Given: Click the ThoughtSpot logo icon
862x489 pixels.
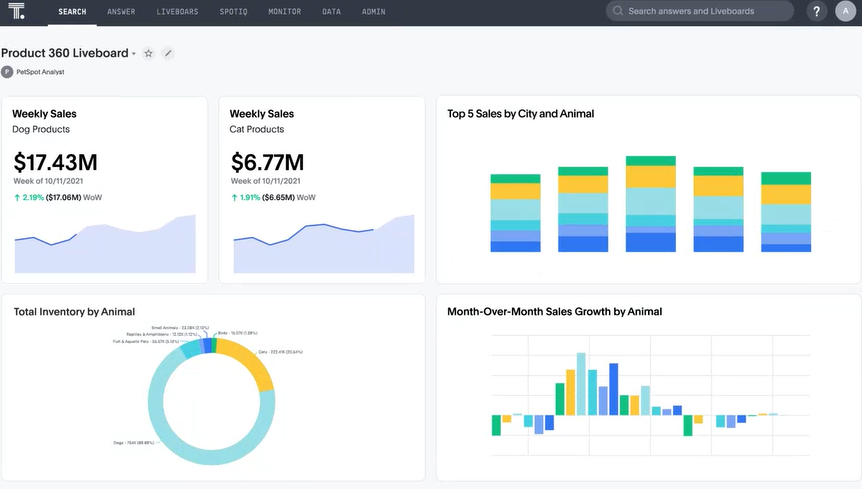Looking at the screenshot, I should pyautogui.click(x=19, y=12).
